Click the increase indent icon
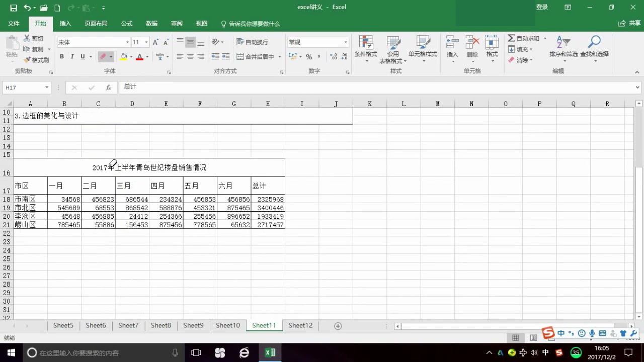The height and width of the screenshot is (362, 644). [226, 57]
